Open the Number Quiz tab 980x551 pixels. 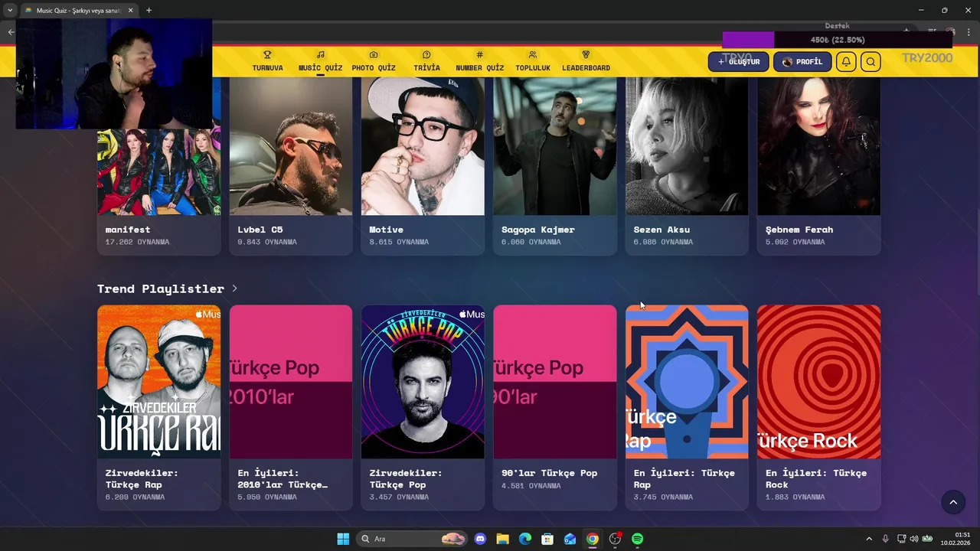pyautogui.click(x=479, y=61)
